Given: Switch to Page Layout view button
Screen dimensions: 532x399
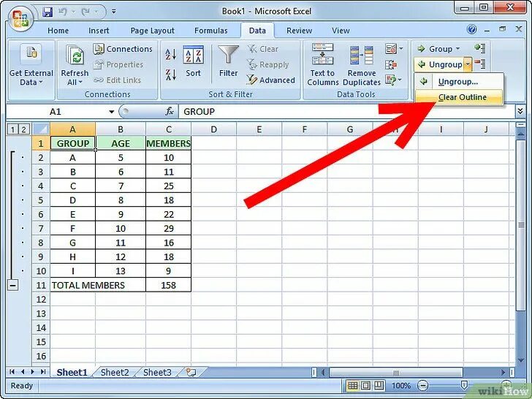Looking at the screenshot, I should 365,386.
